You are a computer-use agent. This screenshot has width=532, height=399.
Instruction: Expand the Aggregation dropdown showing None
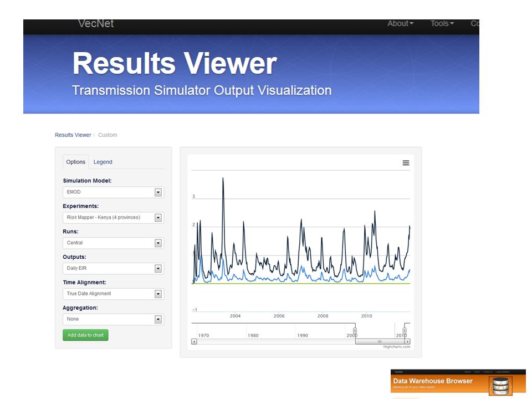click(x=113, y=319)
